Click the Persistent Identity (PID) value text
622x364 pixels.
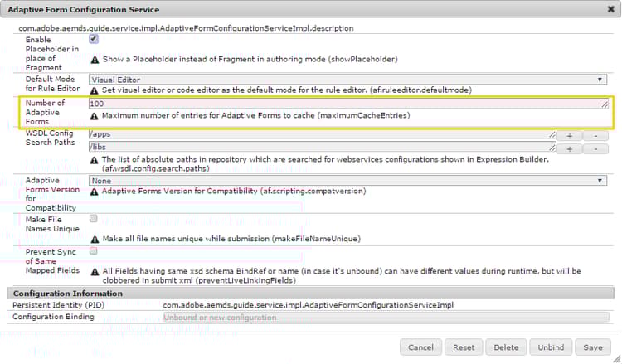click(309, 305)
